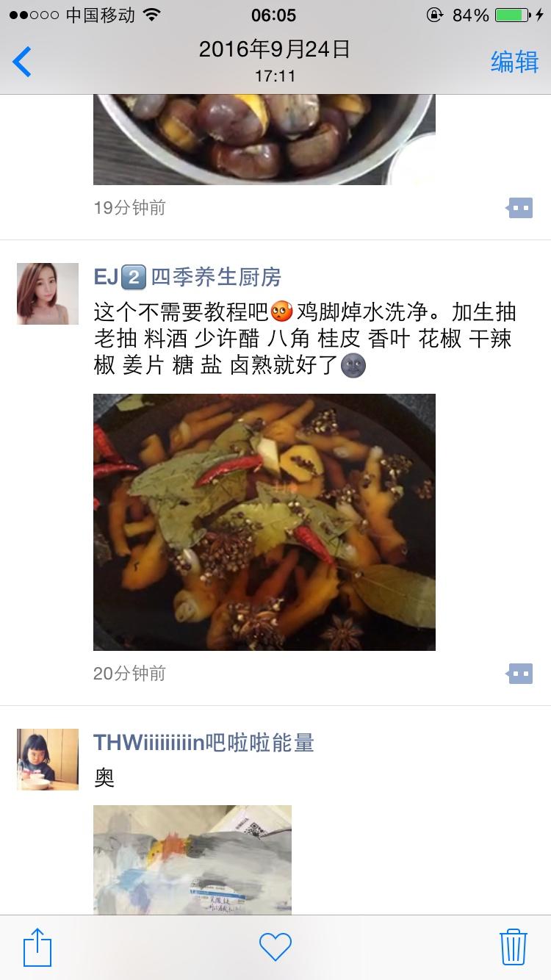
Task: Tap the blue back arrow
Action: (x=22, y=62)
